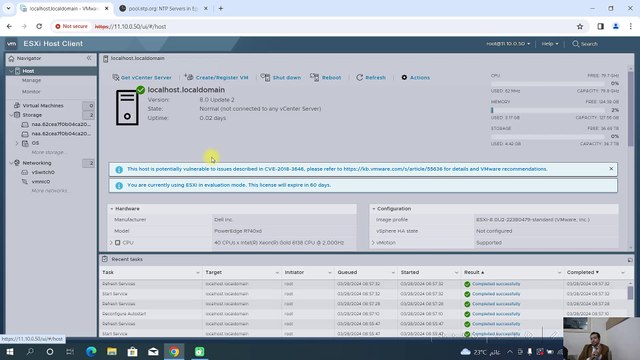Dismiss the CVE-2018-3646 warning banner
The image size is (640, 360).
(x=611, y=169)
